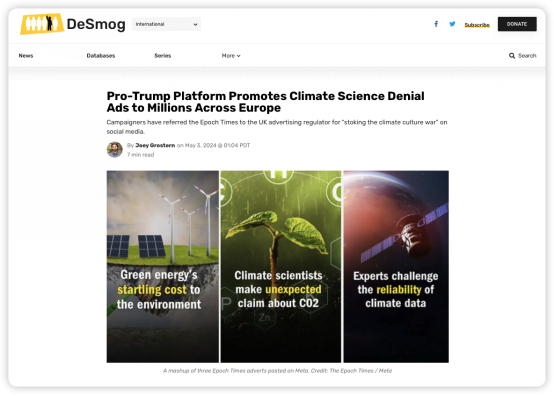Viewport: 554px width, 396px height.
Task: Open Joey Grostern author link
Action: (155, 145)
